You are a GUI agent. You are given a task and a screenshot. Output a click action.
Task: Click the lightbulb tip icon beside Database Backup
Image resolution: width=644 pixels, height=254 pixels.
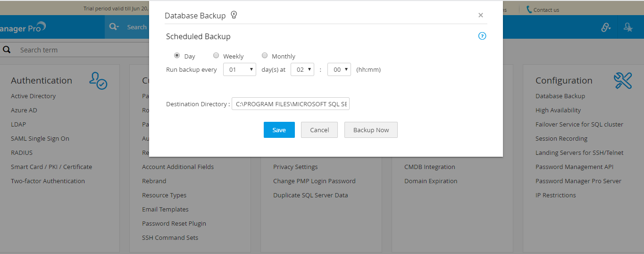click(x=234, y=15)
